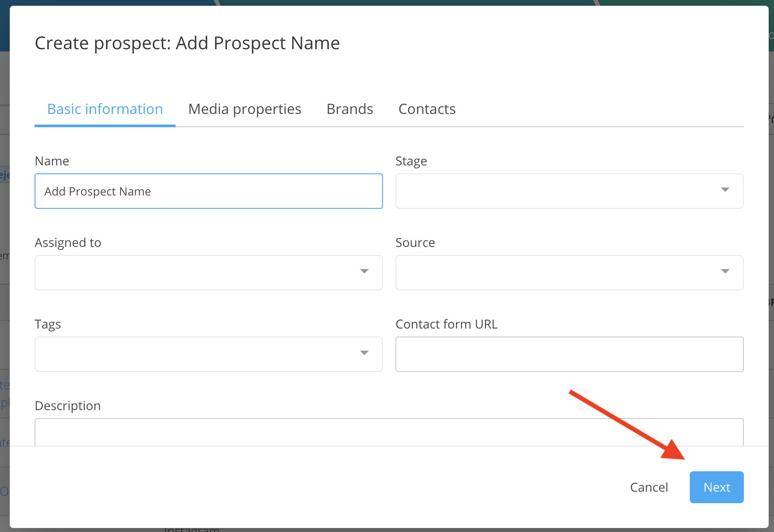Open the Source dropdown list
The height and width of the screenshot is (532, 774).
(569, 272)
